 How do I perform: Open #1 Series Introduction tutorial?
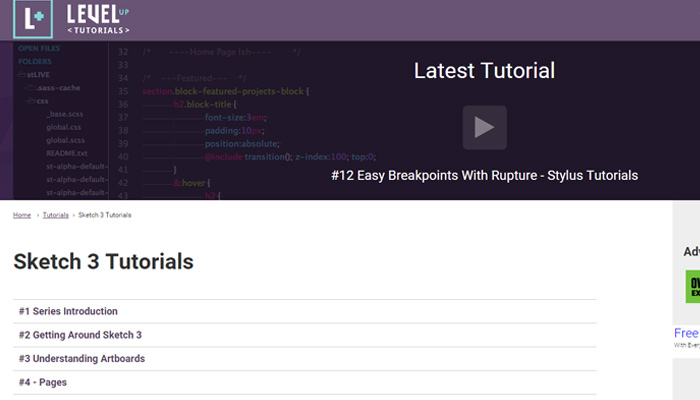click(x=68, y=311)
